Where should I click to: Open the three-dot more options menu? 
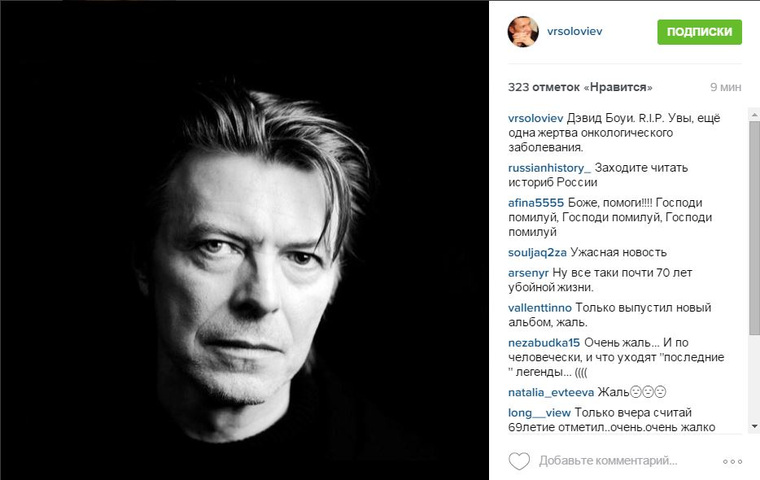click(732, 462)
